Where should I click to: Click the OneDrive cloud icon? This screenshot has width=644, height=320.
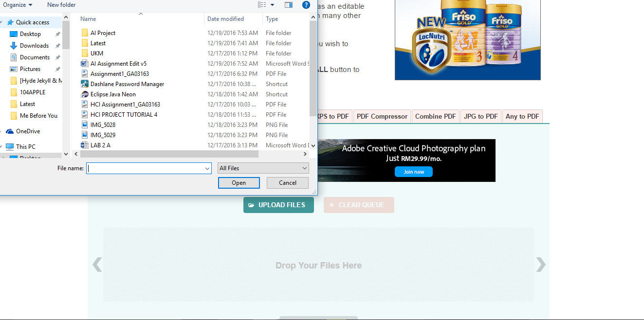coord(10,131)
